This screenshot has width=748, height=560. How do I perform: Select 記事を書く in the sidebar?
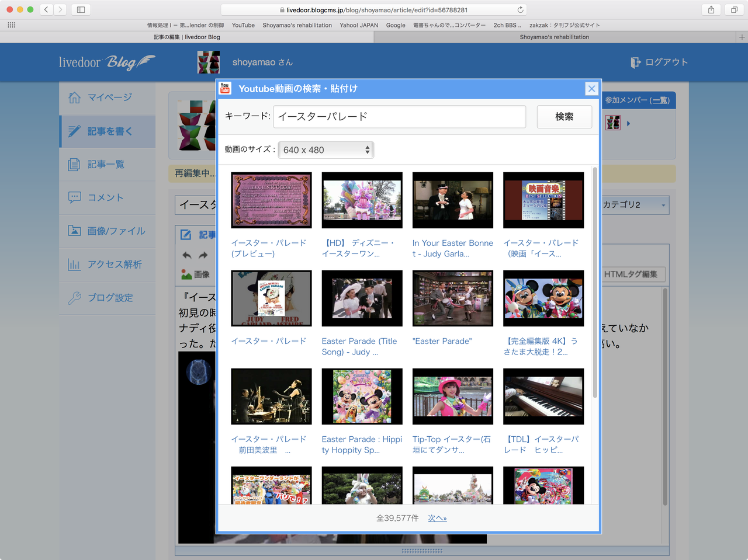[x=108, y=131]
